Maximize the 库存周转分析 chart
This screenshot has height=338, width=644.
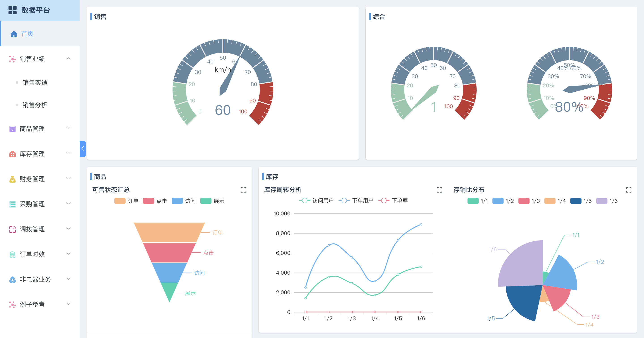pos(439,190)
